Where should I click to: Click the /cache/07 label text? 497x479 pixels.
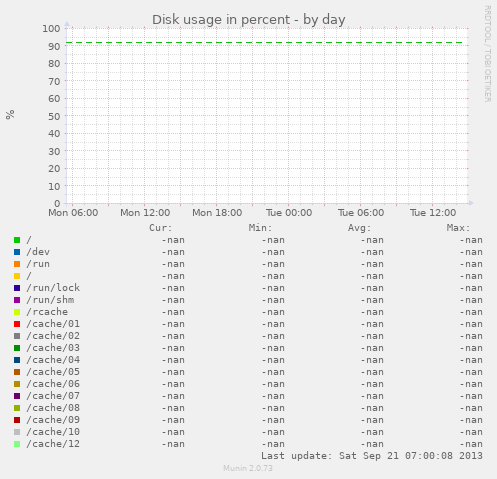(x=53, y=396)
